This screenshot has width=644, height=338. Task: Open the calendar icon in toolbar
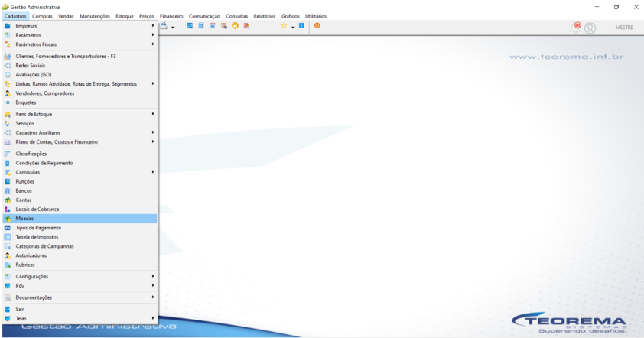[213, 26]
